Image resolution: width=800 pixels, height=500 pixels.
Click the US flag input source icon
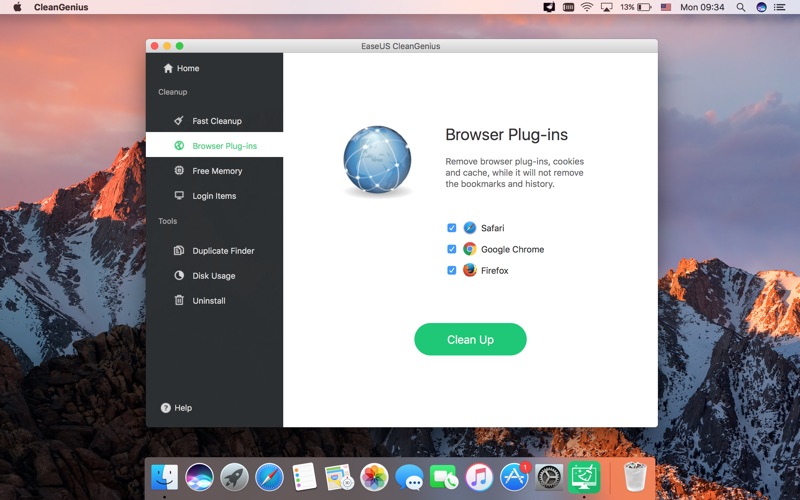coord(666,7)
